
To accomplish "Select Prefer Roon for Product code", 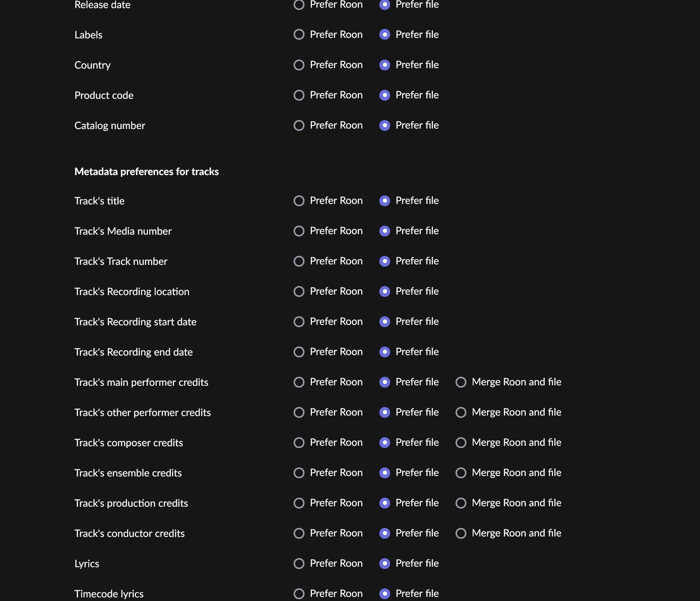I will tap(299, 95).
